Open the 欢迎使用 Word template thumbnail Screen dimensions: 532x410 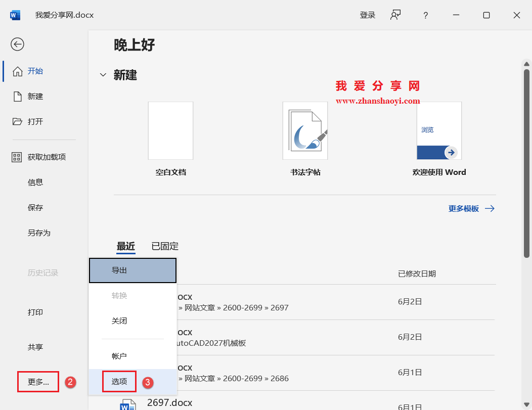[x=439, y=130]
